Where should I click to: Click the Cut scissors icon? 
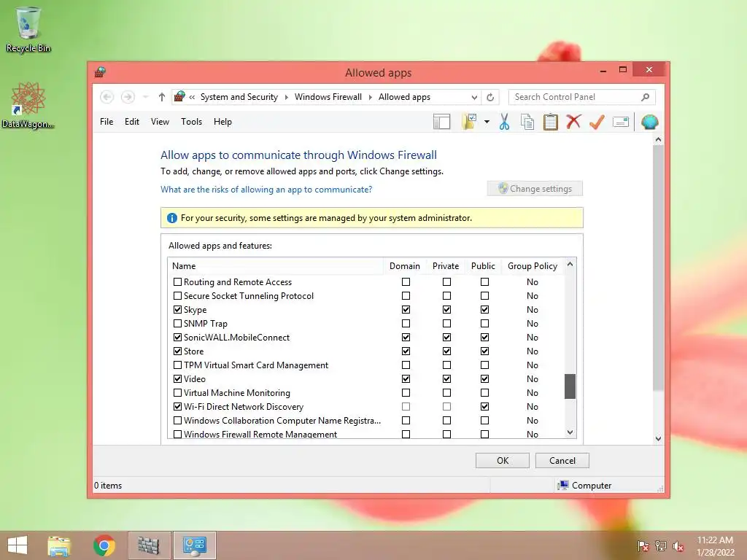click(504, 122)
